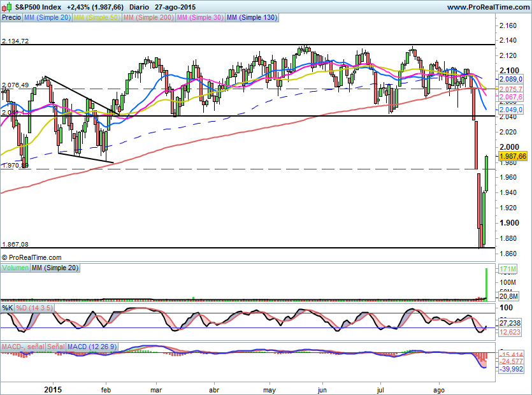Click the Volumen indicator label

coord(15,268)
